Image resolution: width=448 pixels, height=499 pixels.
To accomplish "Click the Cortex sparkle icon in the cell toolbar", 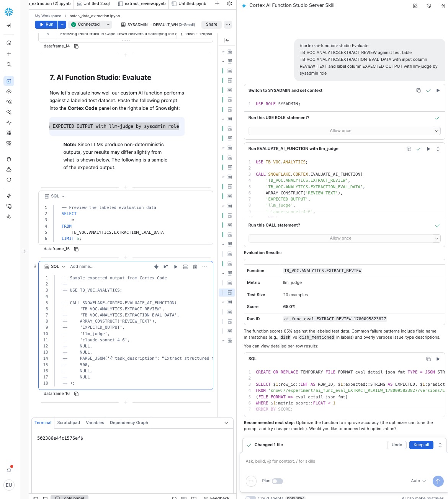I will (156, 267).
